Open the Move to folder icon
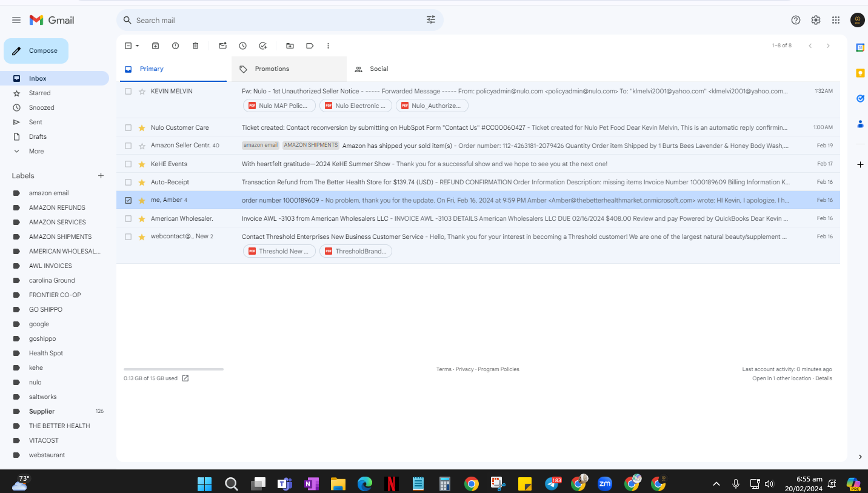The width and height of the screenshot is (868, 493). (x=290, y=45)
